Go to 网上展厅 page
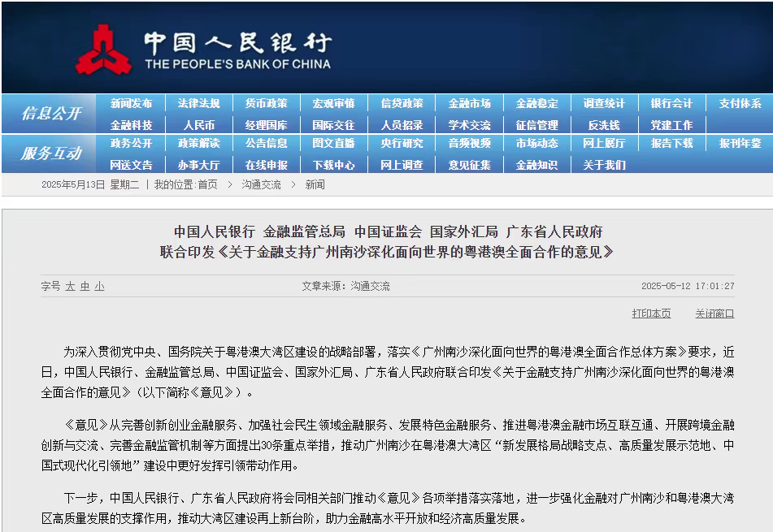 click(605, 143)
